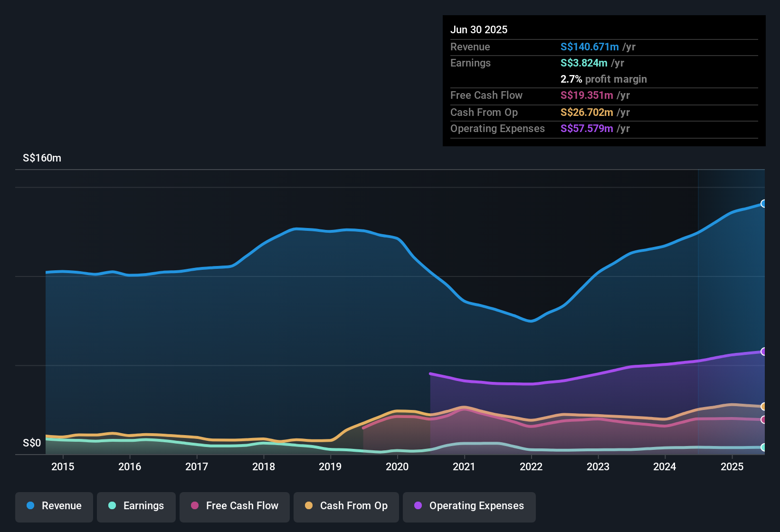Select the Operating Expenses endpoint marker
The height and width of the screenshot is (532, 780).
pyautogui.click(x=763, y=351)
